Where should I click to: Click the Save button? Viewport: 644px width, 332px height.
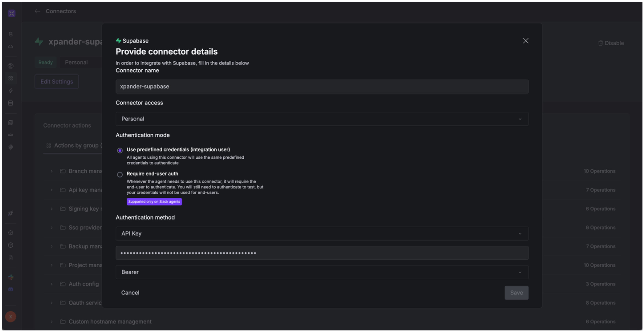tap(516, 293)
